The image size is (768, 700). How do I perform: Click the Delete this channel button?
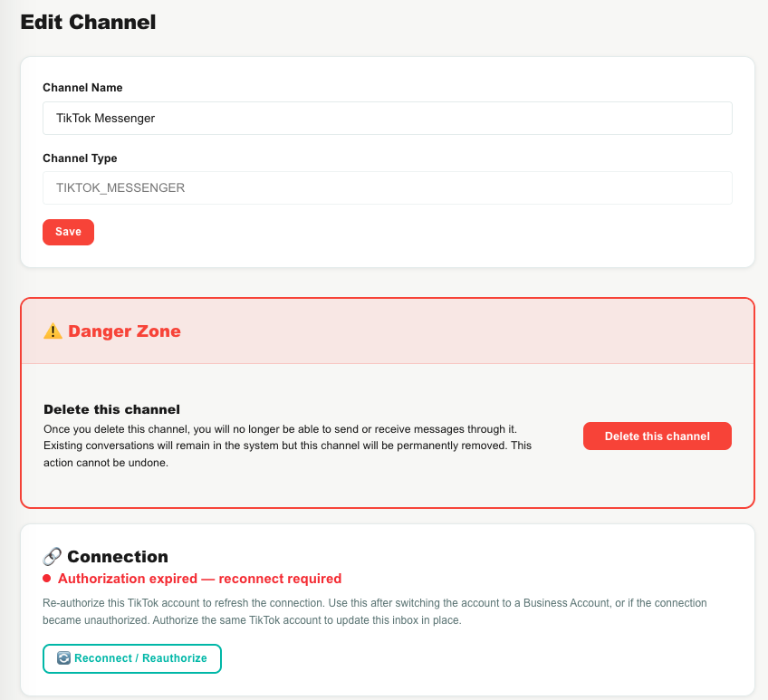click(x=657, y=436)
